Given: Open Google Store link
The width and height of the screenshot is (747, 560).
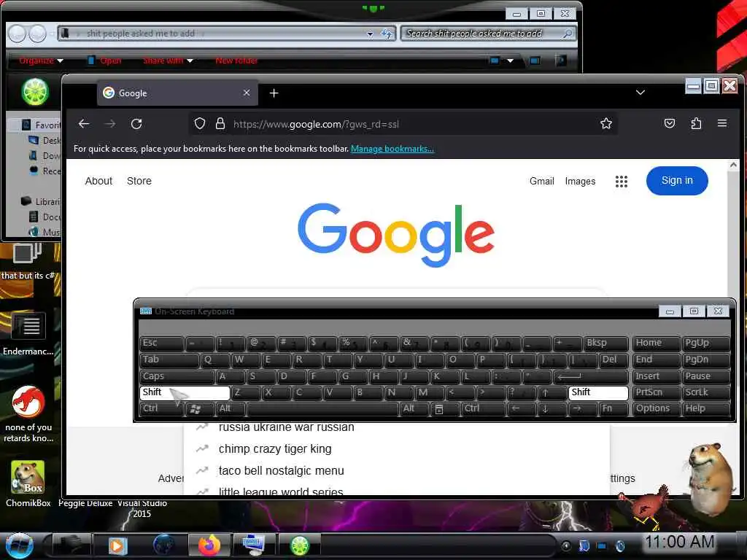Looking at the screenshot, I should [139, 181].
